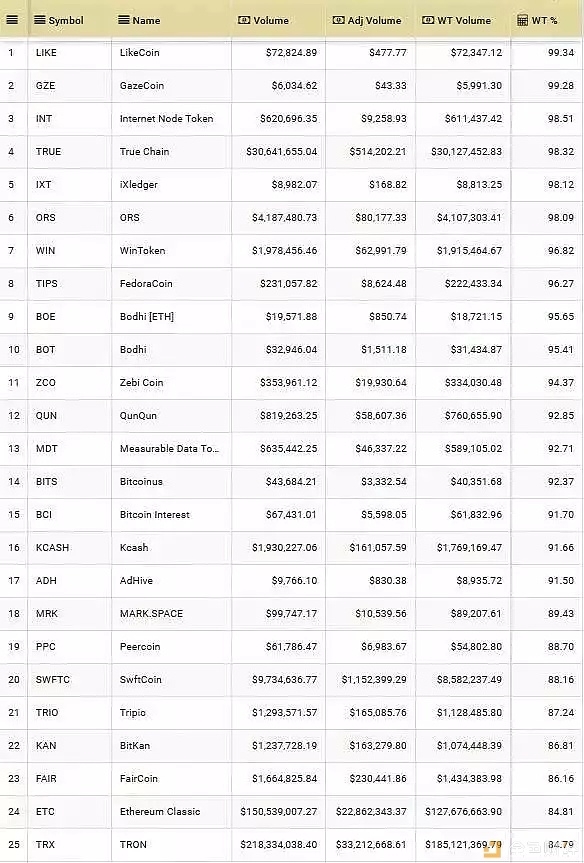Select the Ethereum Classic row name
The image size is (584, 863).
pyautogui.click(x=160, y=811)
